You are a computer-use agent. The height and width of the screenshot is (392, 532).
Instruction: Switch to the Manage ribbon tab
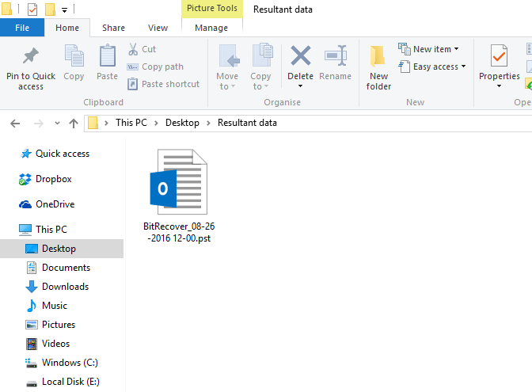click(x=211, y=28)
